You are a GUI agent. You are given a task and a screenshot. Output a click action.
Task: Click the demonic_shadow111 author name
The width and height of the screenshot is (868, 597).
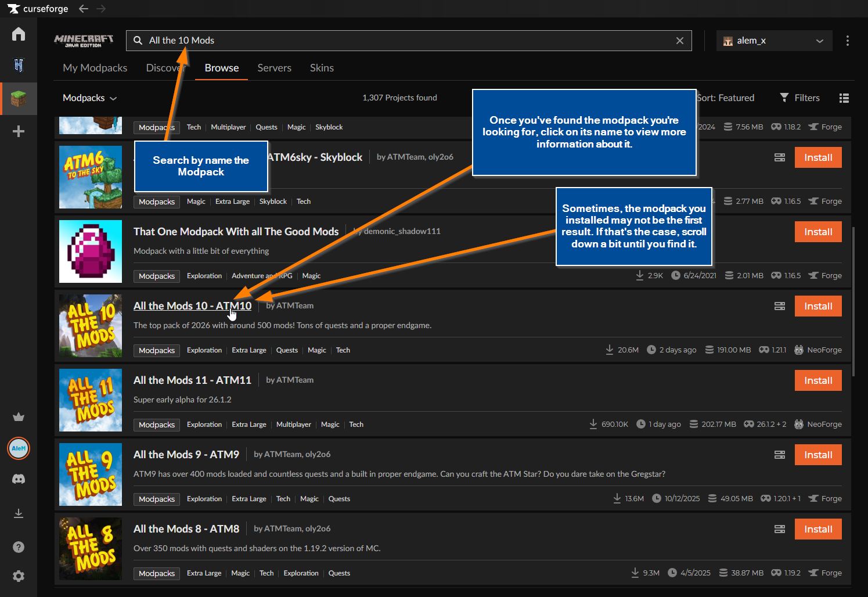tap(402, 231)
